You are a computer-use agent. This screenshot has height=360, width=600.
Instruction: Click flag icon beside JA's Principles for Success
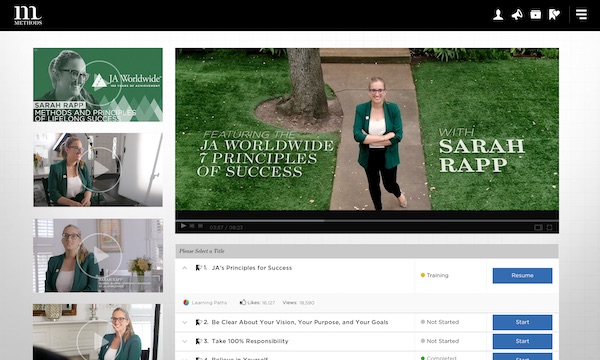(198, 268)
